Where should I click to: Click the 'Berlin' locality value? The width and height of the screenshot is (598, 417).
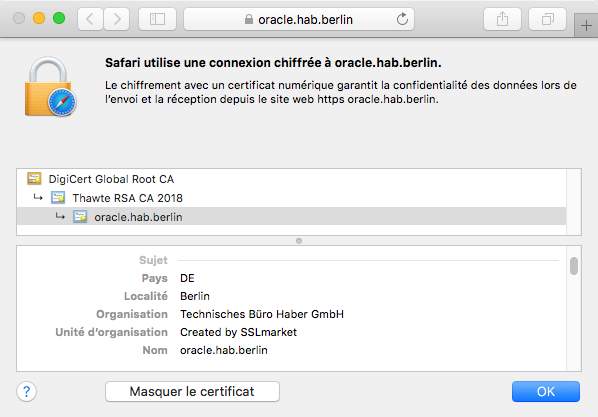point(195,296)
